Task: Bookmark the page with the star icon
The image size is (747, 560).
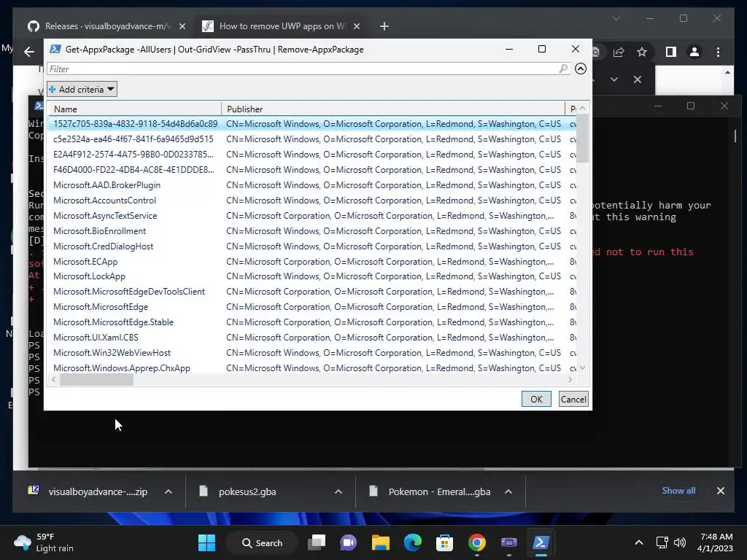Action: coord(642,52)
